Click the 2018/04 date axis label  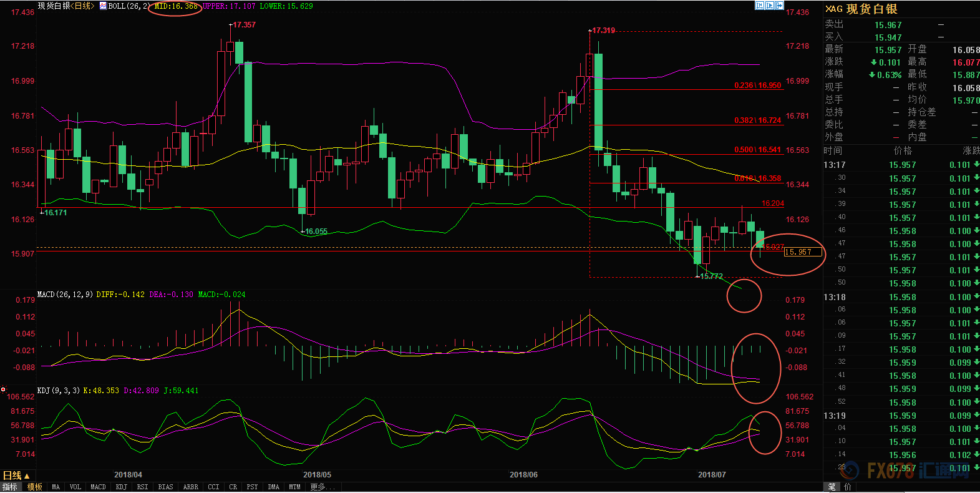[x=128, y=475]
